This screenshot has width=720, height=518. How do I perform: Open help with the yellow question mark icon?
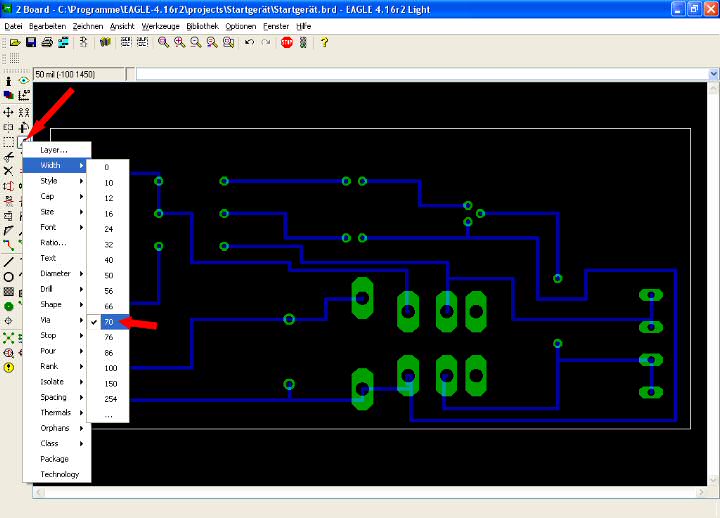click(x=324, y=42)
